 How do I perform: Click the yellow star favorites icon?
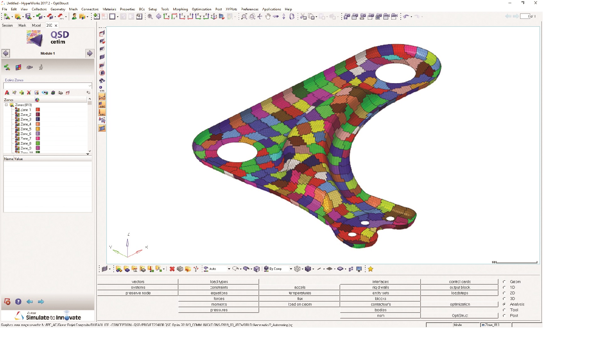(x=371, y=269)
